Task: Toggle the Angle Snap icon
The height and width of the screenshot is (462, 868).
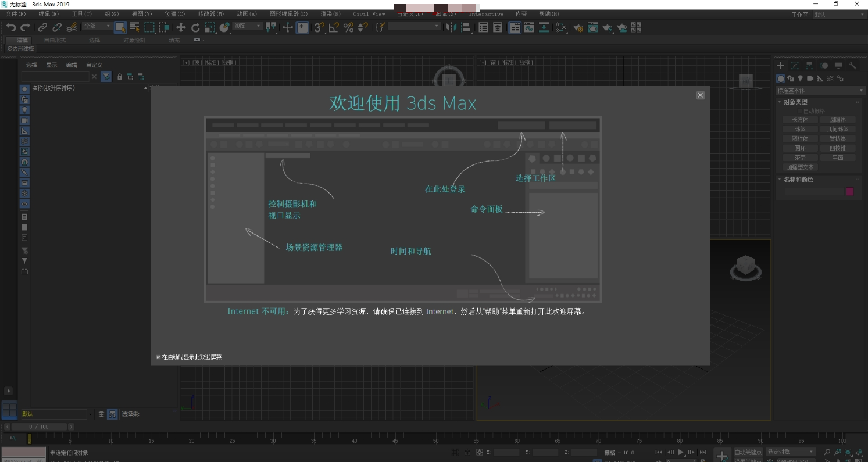Action: point(334,27)
